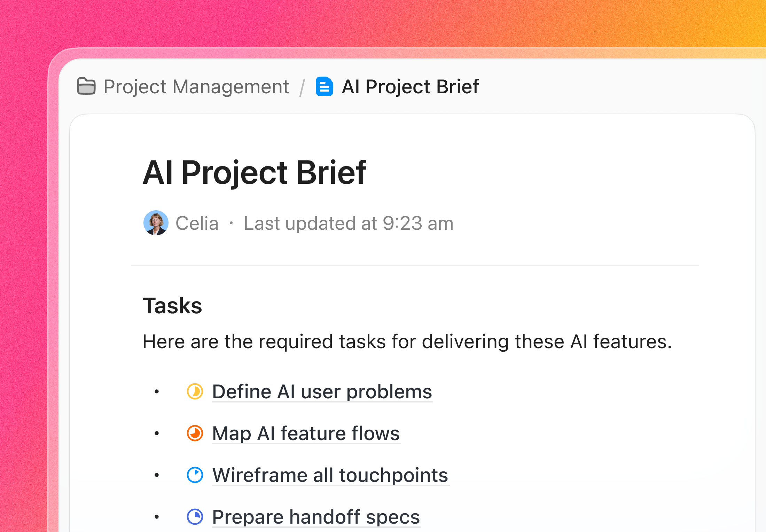Click the blue progress icon for Wireframe all touchpoints
The height and width of the screenshot is (532, 766).
(x=195, y=475)
